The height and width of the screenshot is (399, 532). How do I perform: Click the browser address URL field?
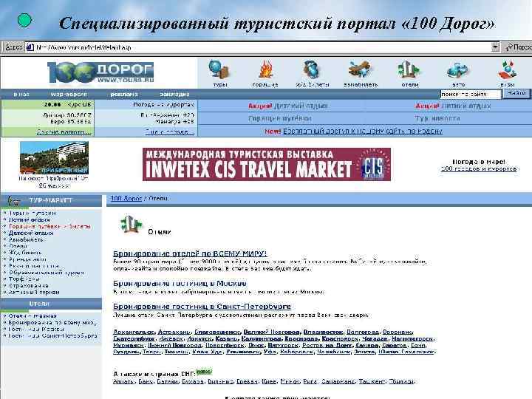point(259,47)
